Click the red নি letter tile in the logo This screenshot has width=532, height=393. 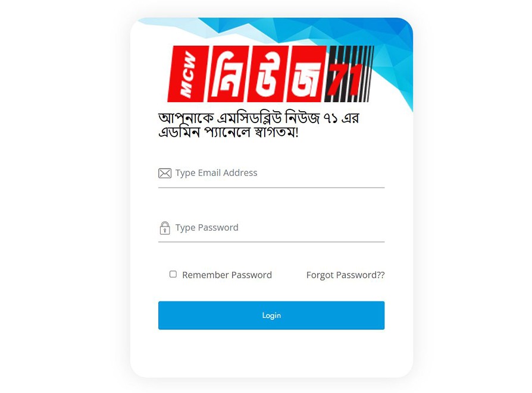pos(227,74)
